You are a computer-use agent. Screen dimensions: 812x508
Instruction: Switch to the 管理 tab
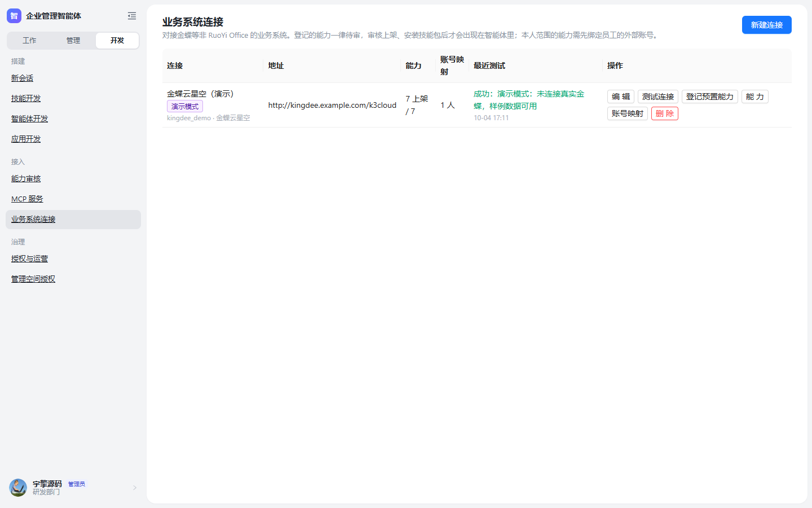pos(73,41)
